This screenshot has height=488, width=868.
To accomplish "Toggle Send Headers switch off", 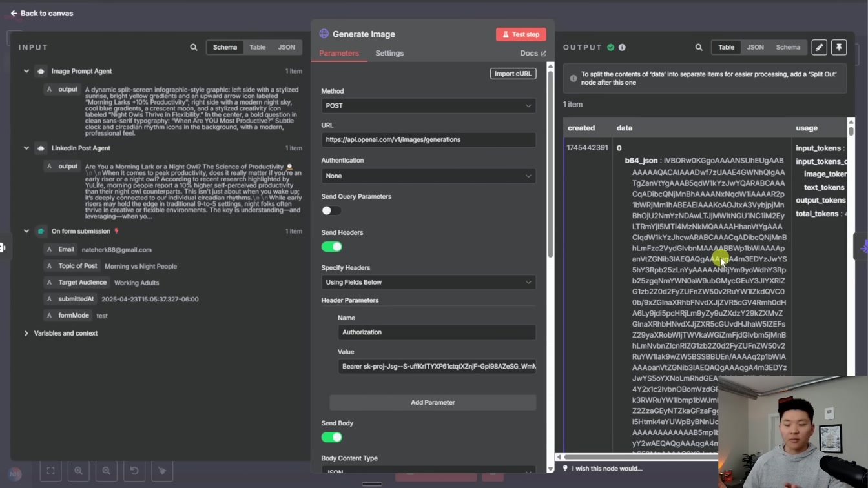I will (x=331, y=247).
